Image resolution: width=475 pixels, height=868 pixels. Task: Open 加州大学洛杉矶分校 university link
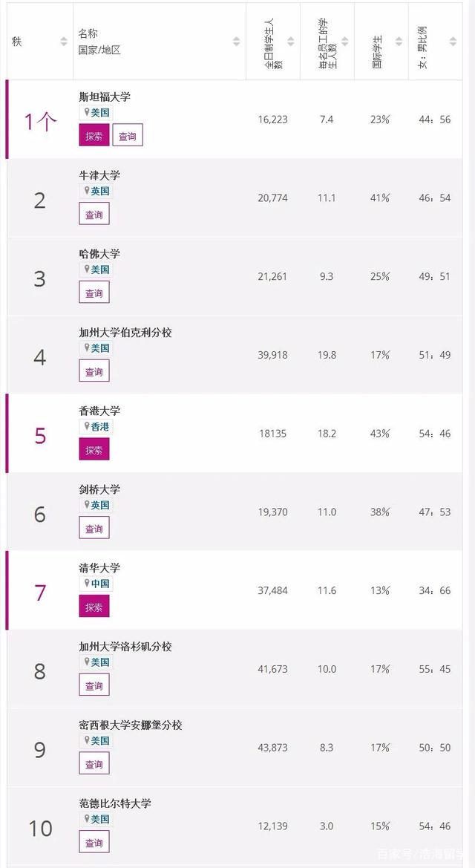125,647
